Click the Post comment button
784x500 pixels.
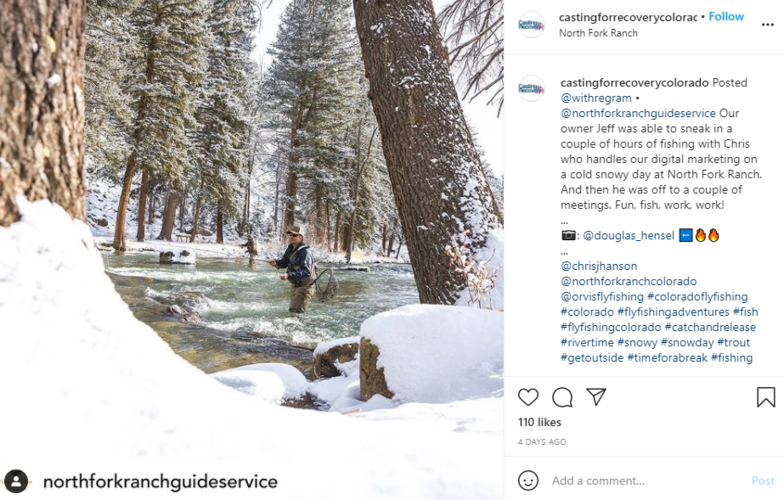click(762, 480)
